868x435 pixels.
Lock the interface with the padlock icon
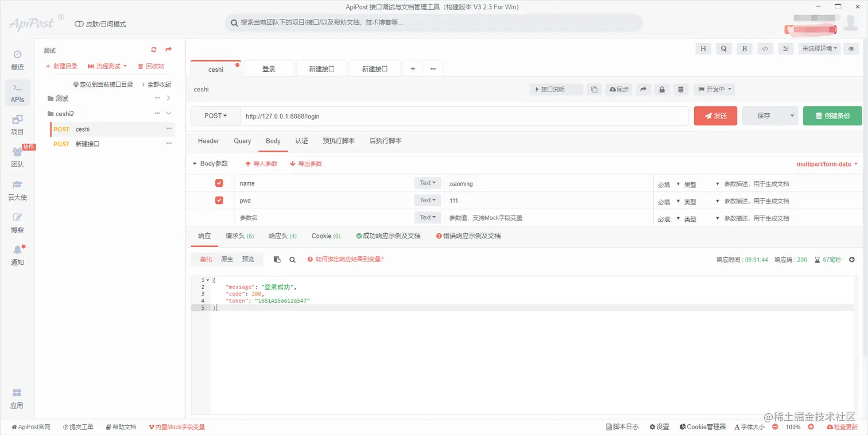click(662, 90)
